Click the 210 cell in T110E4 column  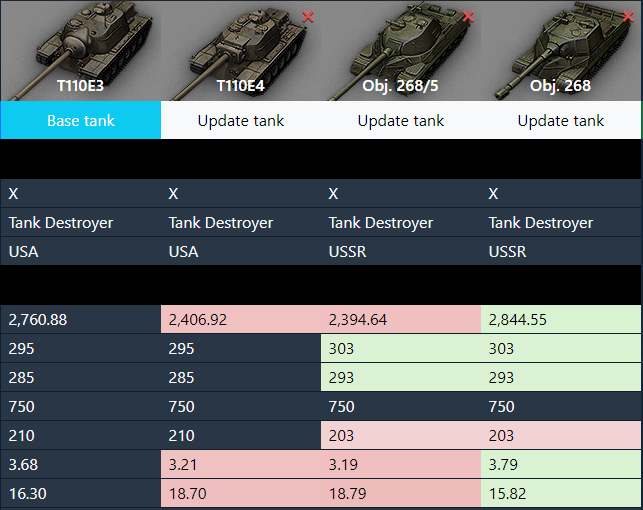[241, 435]
